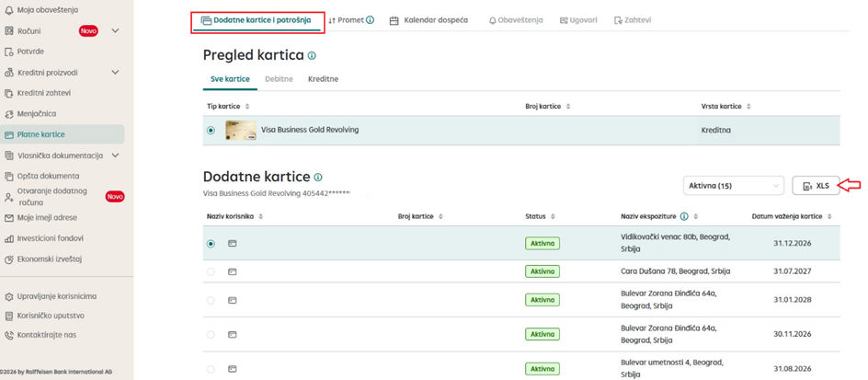Select radio button for Cara Dušana 78 row
Screen dimensions: 868x380
pyautogui.click(x=211, y=271)
